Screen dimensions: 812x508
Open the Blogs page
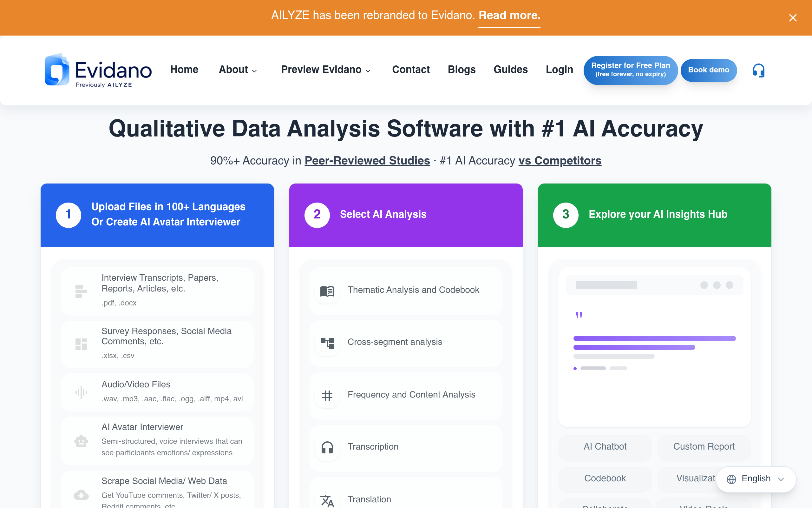462,70
